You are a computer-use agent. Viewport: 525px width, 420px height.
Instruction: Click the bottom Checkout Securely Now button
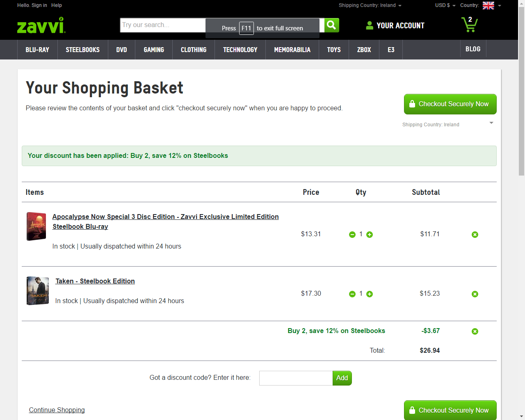pos(450,410)
